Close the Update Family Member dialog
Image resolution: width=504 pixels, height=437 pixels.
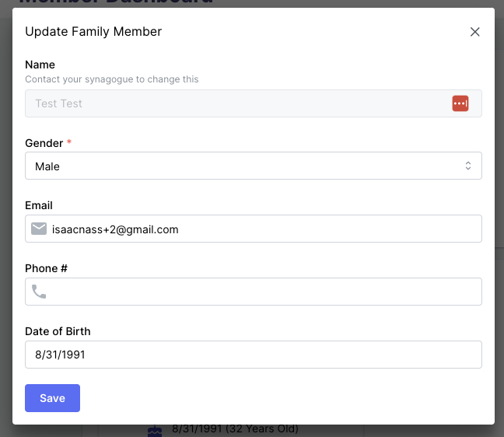(475, 32)
